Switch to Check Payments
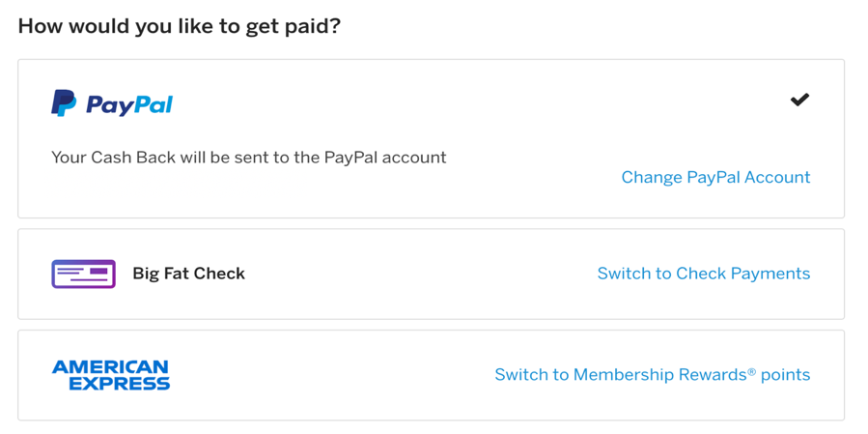Image resolution: width=868 pixels, height=434 pixels. pyautogui.click(x=703, y=274)
